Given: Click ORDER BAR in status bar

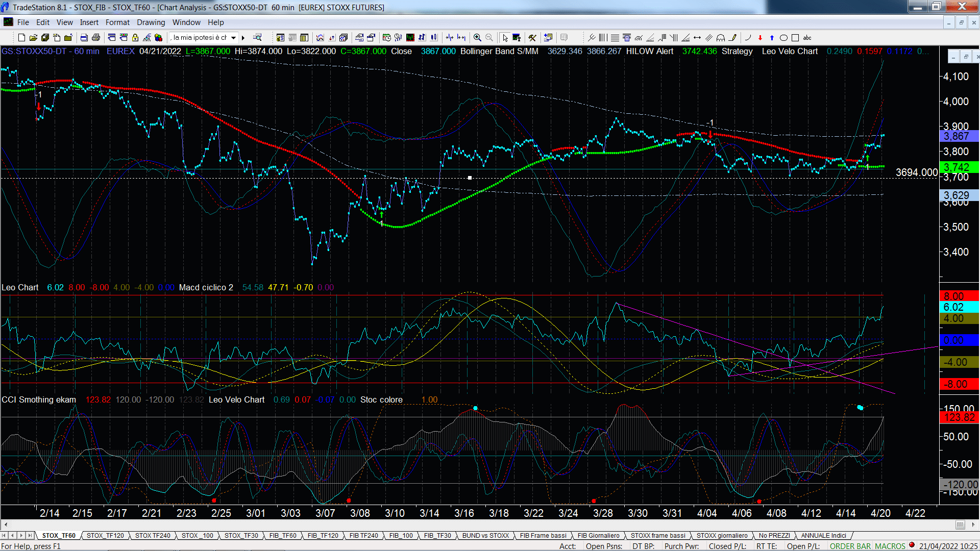Looking at the screenshot, I should pos(850,546).
